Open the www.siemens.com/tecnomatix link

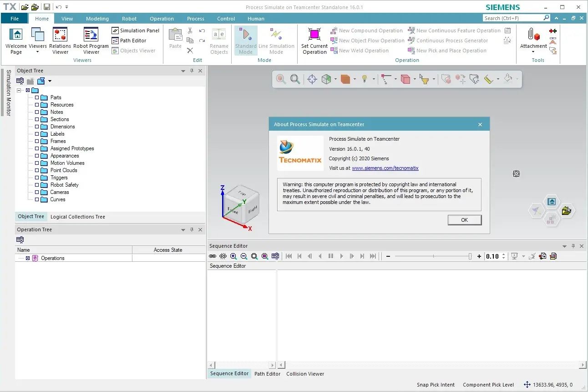click(x=385, y=168)
